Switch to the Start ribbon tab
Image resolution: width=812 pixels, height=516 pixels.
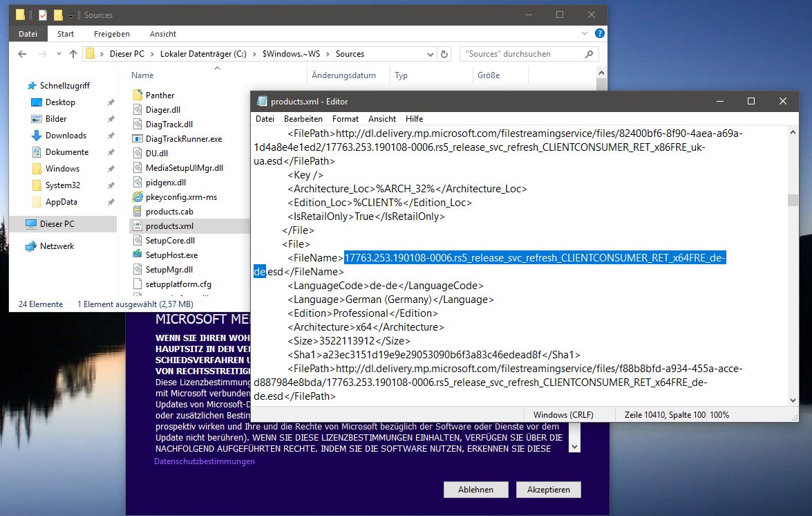click(66, 34)
